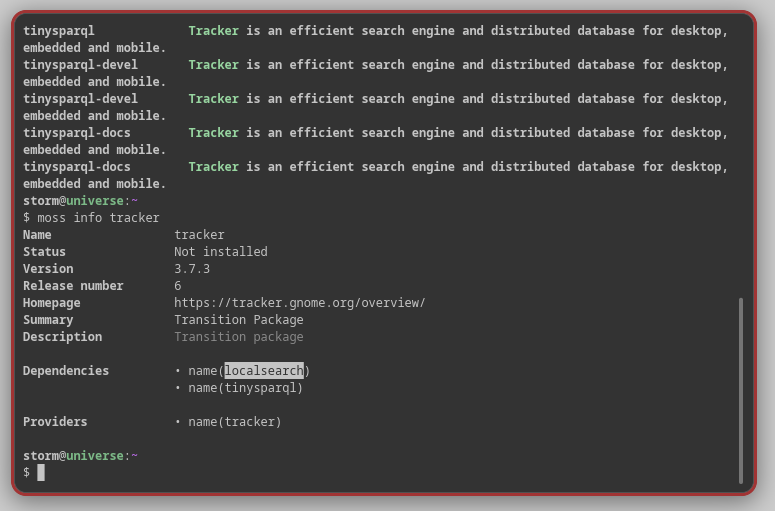Viewport: 775px width, 511px height.
Task: Click the Name field label
Action: (x=37, y=235)
